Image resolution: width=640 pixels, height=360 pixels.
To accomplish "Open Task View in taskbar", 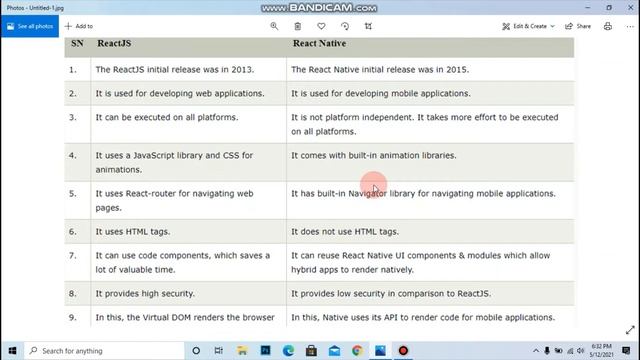I will coord(219,351).
